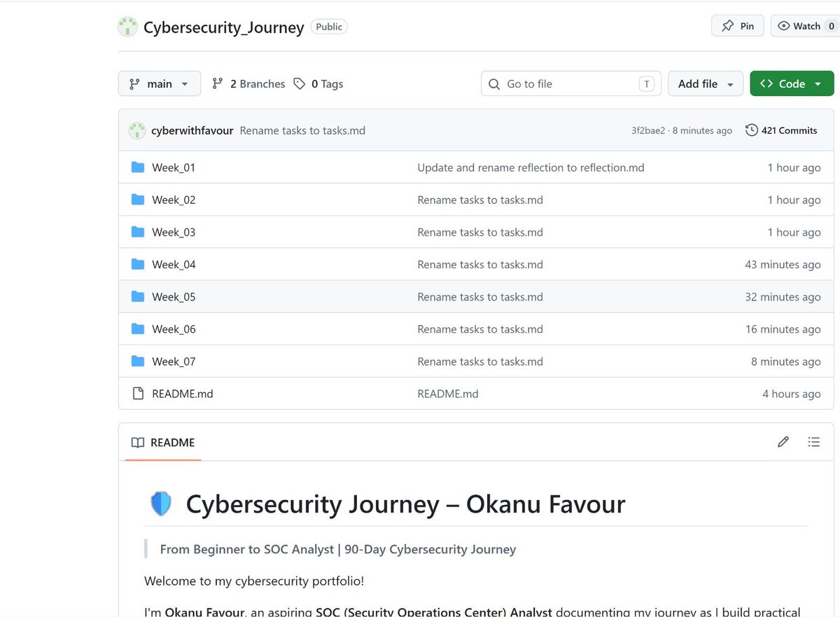Click the Week_06 folder icon
This screenshot has width=840, height=617.
tap(138, 328)
